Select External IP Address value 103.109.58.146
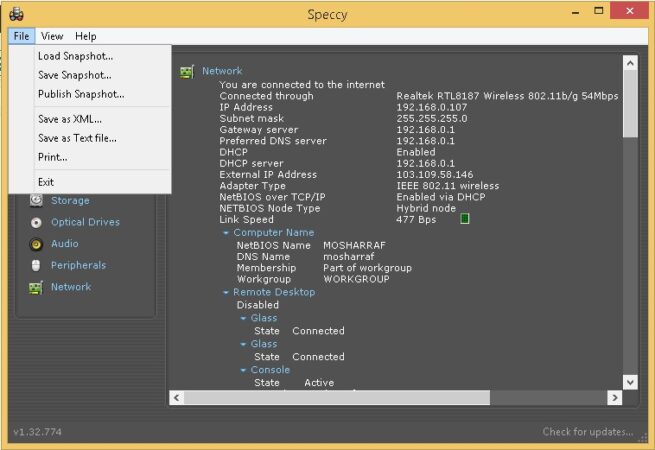Image resolution: width=655 pixels, height=450 pixels. click(x=435, y=175)
